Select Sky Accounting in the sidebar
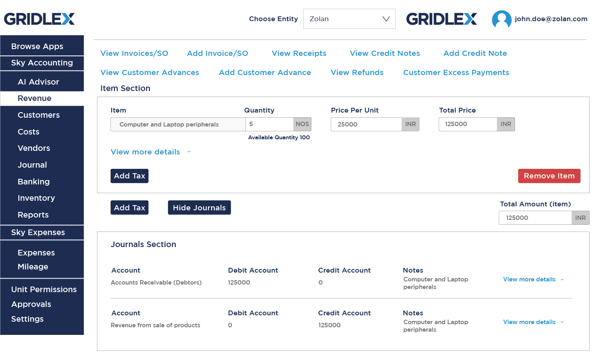The image size is (606, 364). point(42,63)
